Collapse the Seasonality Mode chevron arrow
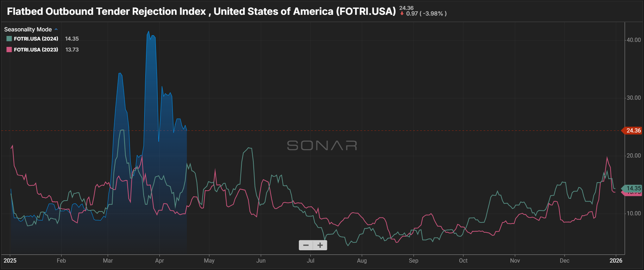Viewport: 644px width, 270px height. click(x=56, y=29)
